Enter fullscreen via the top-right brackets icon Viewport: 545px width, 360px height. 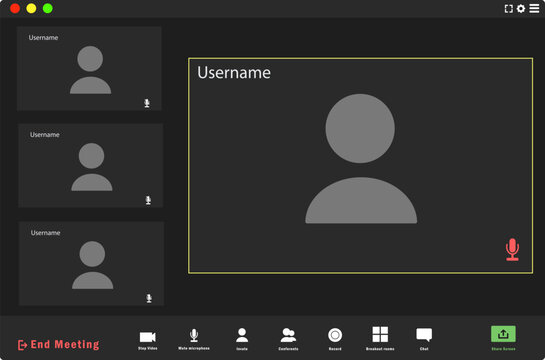(509, 9)
